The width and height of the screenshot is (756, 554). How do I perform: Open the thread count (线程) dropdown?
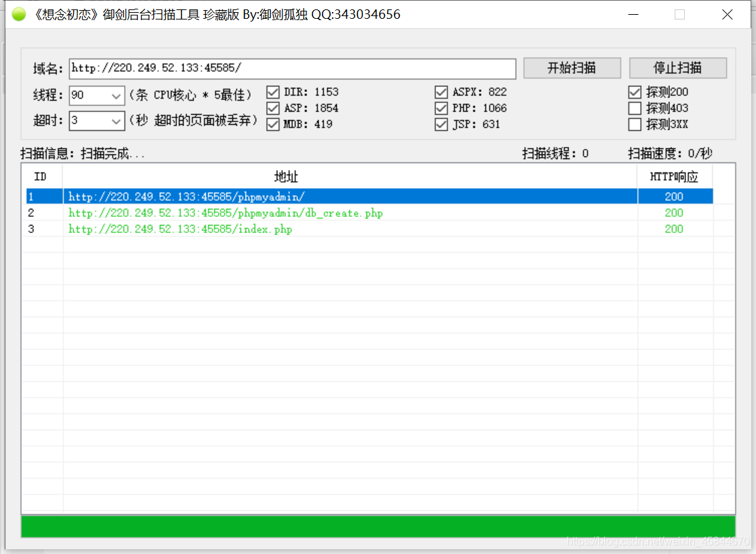(x=115, y=95)
